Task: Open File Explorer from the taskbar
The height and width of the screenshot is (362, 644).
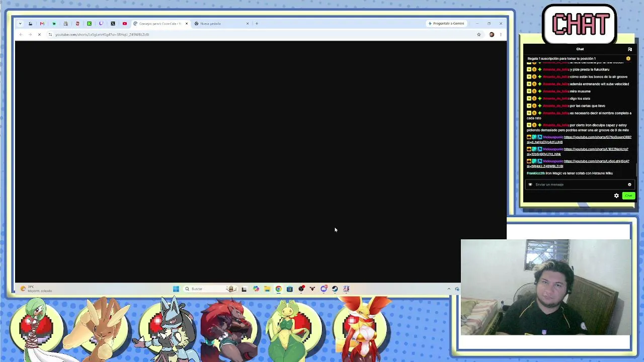Action: pyautogui.click(x=267, y=289)
